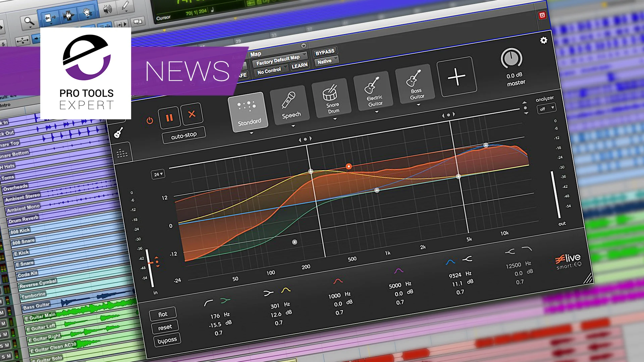Open the analyzer off dropdown
The image size is (644, 362).
(546, 108)
